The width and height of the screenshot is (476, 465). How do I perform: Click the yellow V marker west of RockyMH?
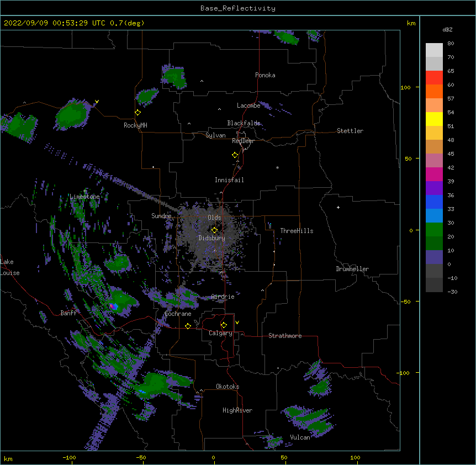(x=97, y=102)
